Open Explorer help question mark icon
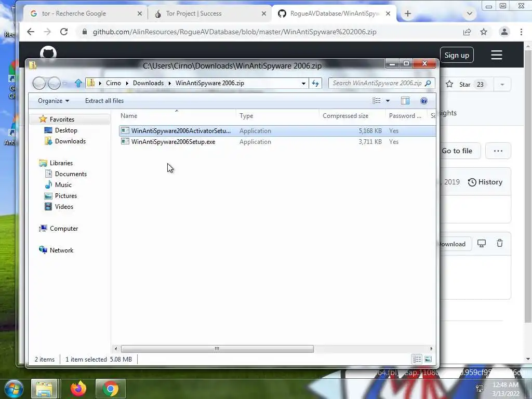532x399 pixels. point(423,101)
